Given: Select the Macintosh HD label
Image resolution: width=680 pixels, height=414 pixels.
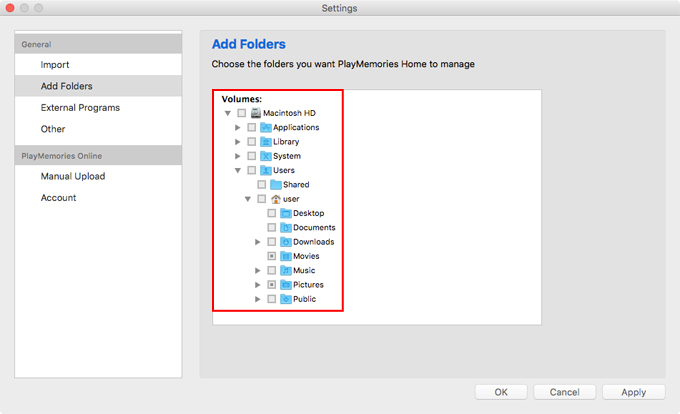Looking at the screenshot, I should pyautogui.click(x=289, y=113).
